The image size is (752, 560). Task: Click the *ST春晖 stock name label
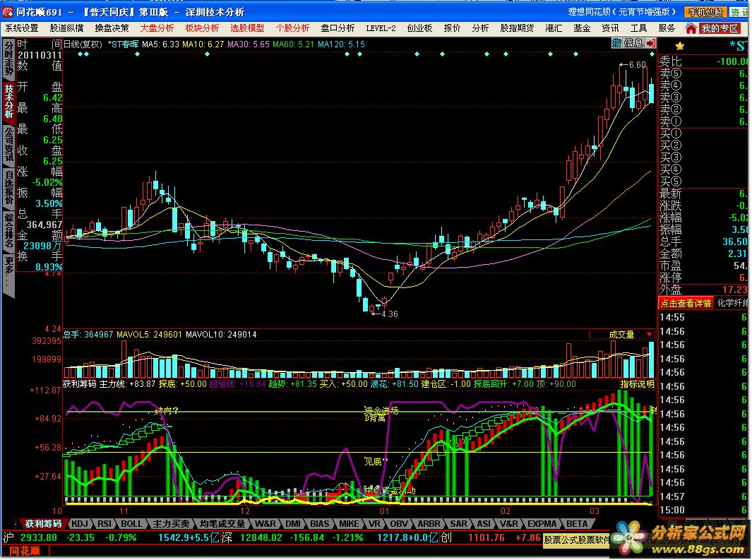[123, 44]
